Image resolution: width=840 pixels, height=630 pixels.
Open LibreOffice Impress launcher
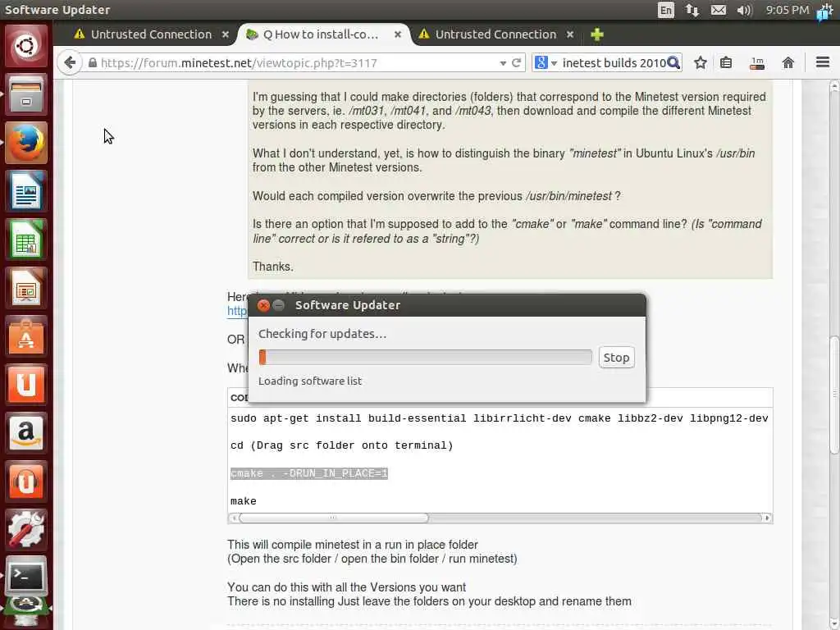point(25,288)
